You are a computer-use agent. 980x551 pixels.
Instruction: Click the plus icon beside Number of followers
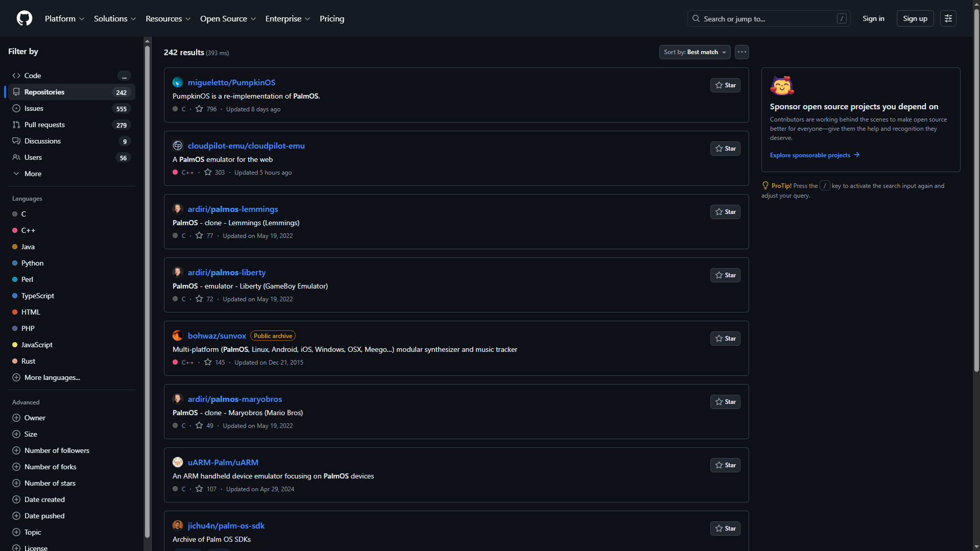click(16, 450)
